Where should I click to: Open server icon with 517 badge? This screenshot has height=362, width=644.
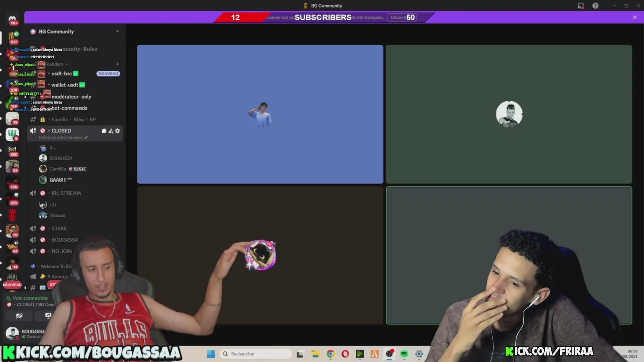click(x=12, y=37)
